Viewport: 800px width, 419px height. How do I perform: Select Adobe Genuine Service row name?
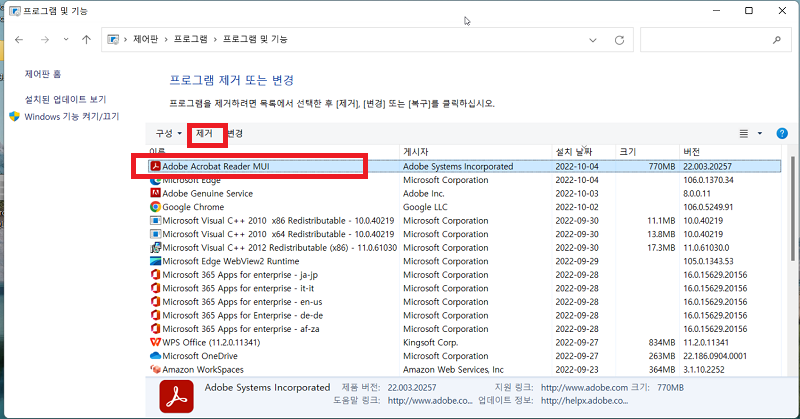208,193
